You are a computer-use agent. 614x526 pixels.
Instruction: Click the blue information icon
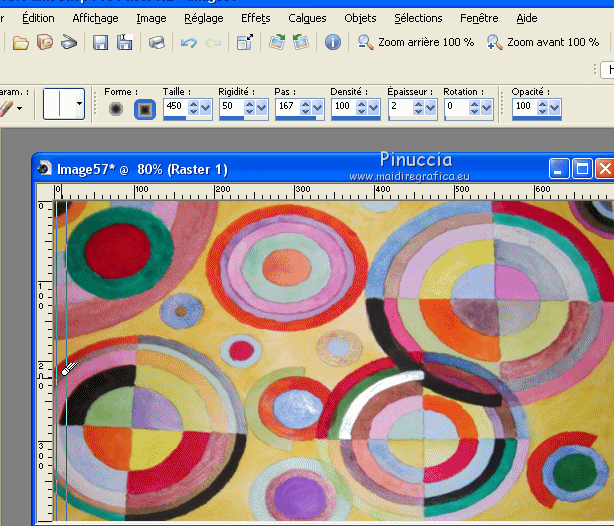pos(333,42)
